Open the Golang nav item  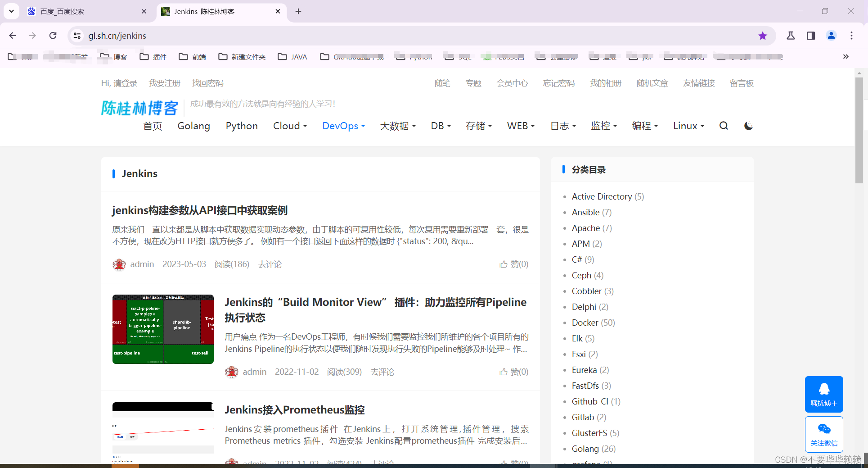pos(193,126)
